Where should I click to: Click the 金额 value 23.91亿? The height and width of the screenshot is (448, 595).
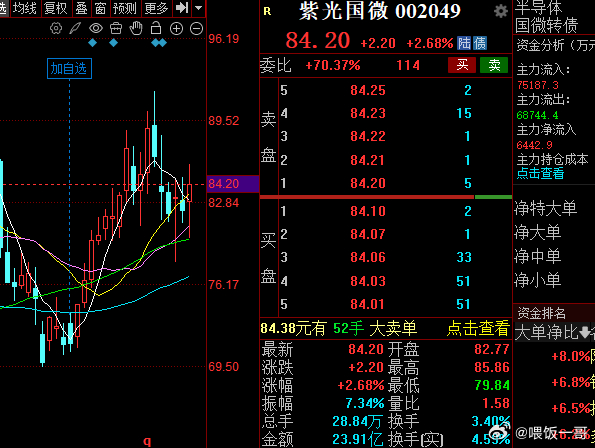357,439
